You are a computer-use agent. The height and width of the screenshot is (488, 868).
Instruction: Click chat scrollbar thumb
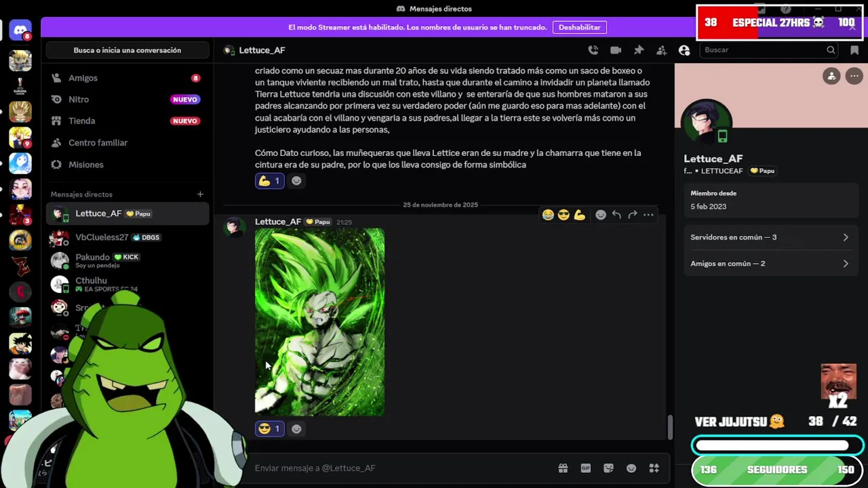[x=671, y=427]
